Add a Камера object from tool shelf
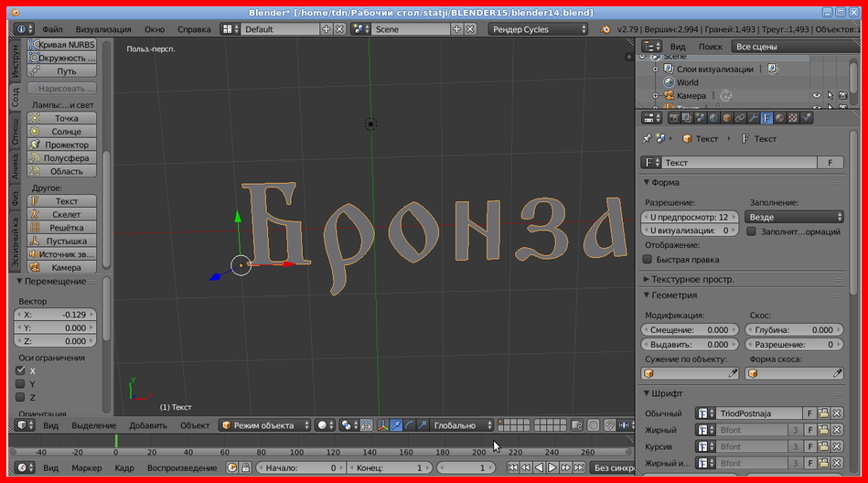The height and width of the screenshot is (483, 868). point(61,267)
